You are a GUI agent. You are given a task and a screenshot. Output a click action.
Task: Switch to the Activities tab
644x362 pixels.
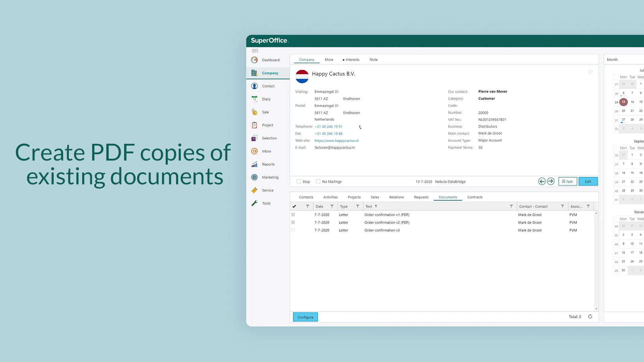coord(330,197)
